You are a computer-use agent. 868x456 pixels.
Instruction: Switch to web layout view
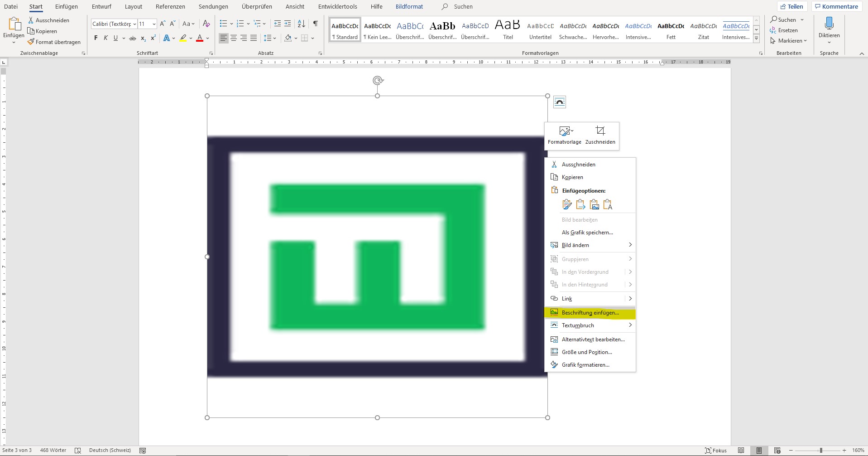777,451
